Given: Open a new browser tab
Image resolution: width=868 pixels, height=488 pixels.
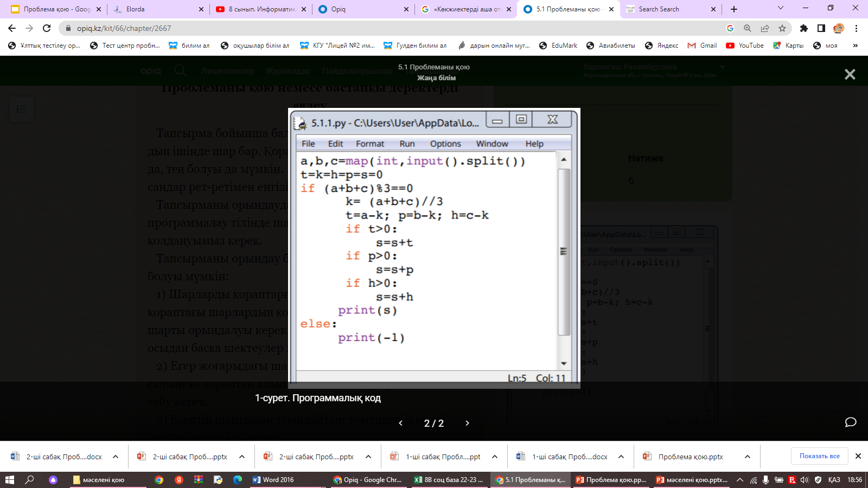Looking at the screenshot, I should pyautogui.click(x=734, y=9).
